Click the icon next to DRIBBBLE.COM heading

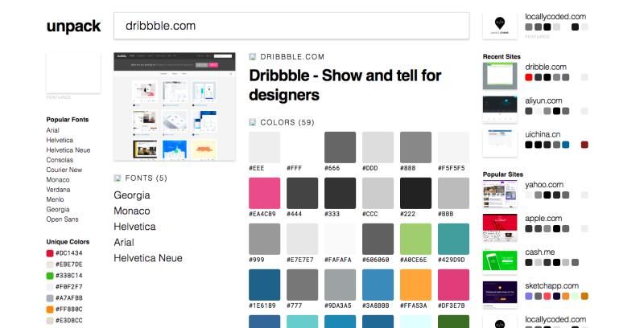(253, 56)
